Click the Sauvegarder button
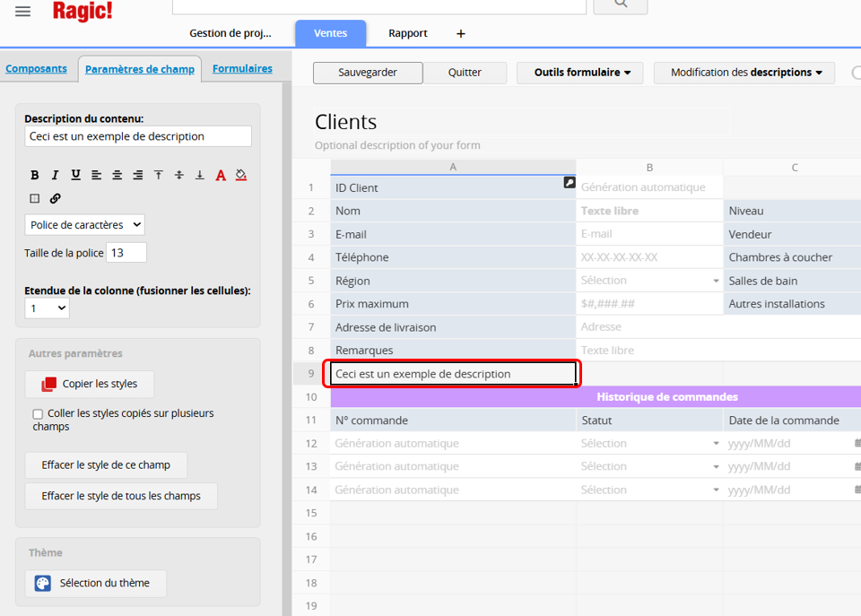This screenshot has width=861, height=616. 367,73
